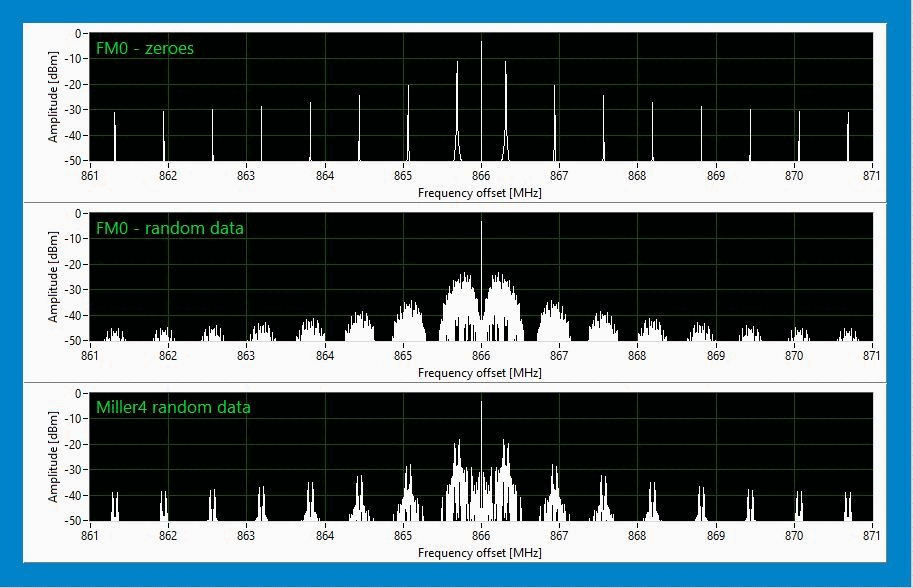Screen dimensions: 913x588
Task: Click the 861 x-axis tick of FM0 random data plot
Action: [90, 356]
